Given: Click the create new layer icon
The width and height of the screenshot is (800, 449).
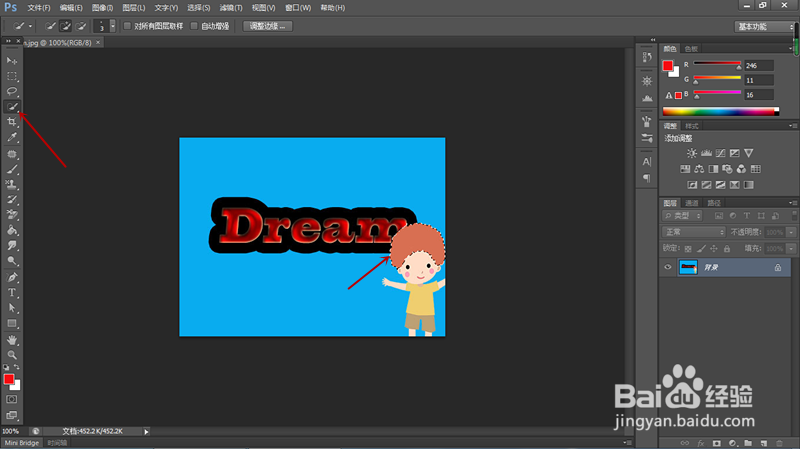Looking at the screenshot, I should coord(764,443).
